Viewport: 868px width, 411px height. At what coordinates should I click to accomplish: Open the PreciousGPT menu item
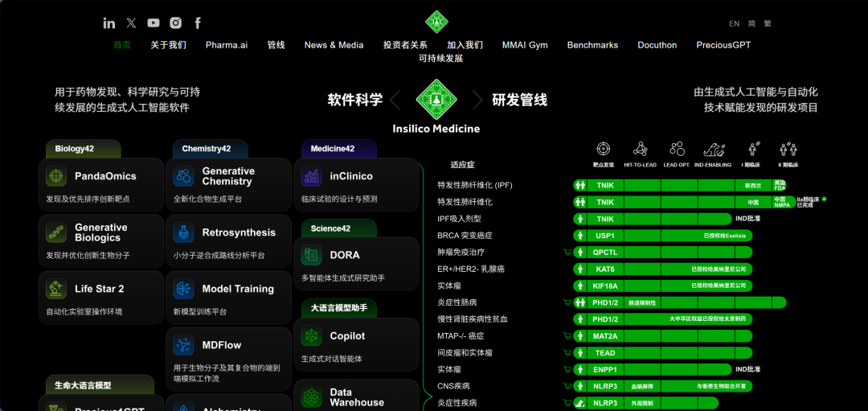[x=723, y=45]
